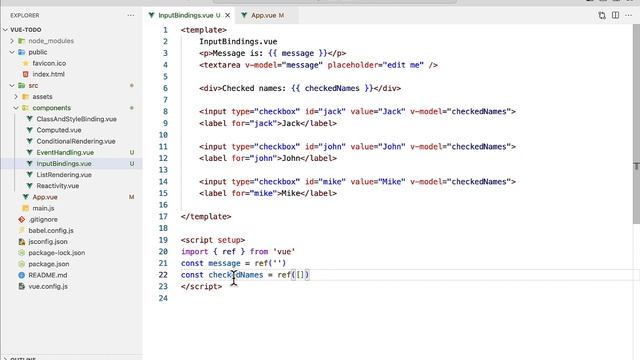Click the npm icon beside package.json
This screenshot has height=360, width=640.
click(22, 264)
